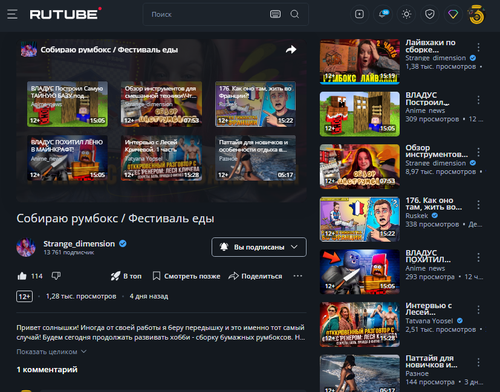Play ВЛАДУС ПОХИТИЛ ЛЁНЮ endscreen card
Image resolution: width=500 pixels, height=392 pixels.
click(x=67, y=158)
